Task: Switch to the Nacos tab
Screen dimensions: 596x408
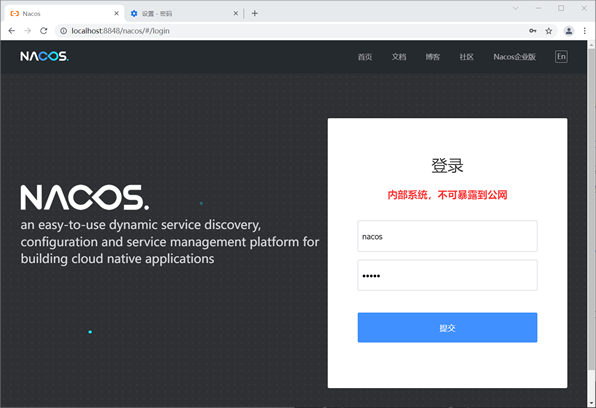Action: 65,13
